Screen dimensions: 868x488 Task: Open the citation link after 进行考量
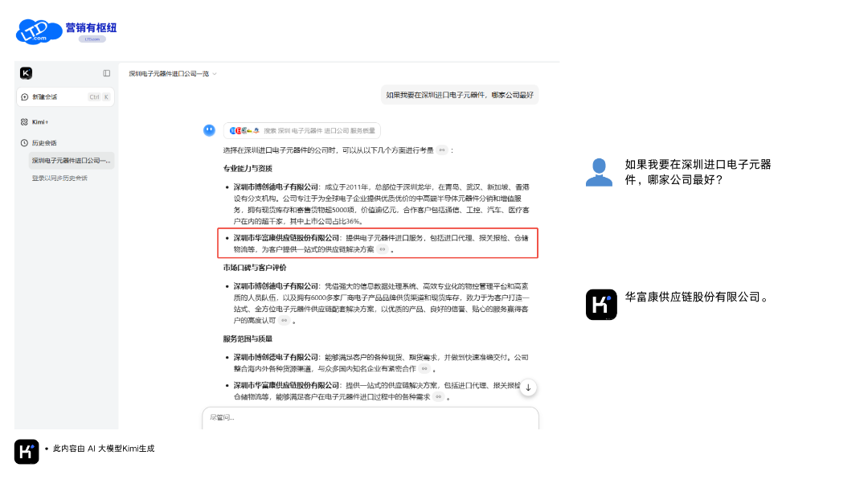[442, 150]
